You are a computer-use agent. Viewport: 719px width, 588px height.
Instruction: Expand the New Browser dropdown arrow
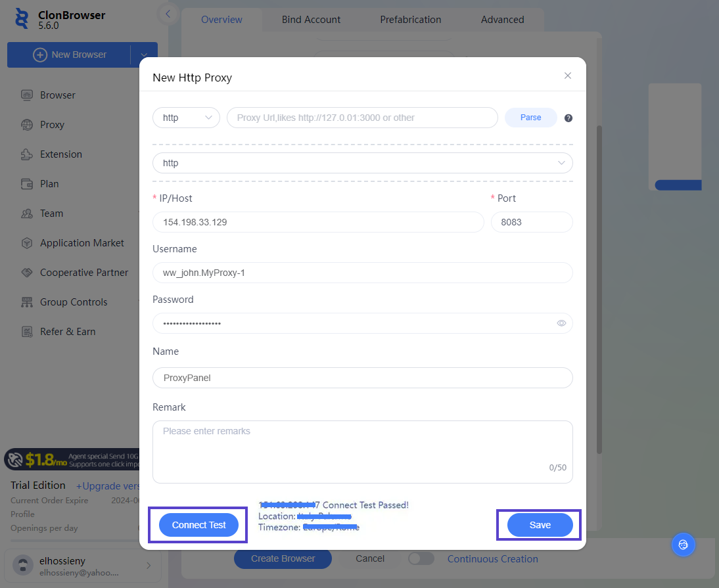click(144, 55)
